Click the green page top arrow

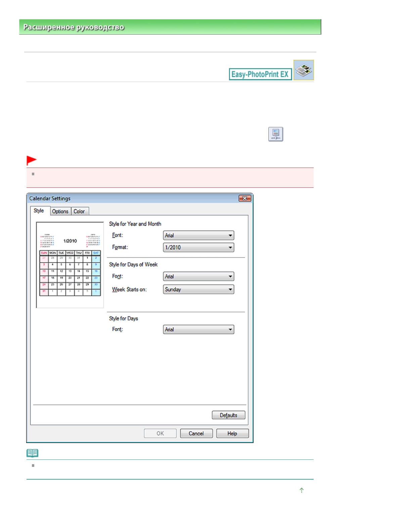302,490
